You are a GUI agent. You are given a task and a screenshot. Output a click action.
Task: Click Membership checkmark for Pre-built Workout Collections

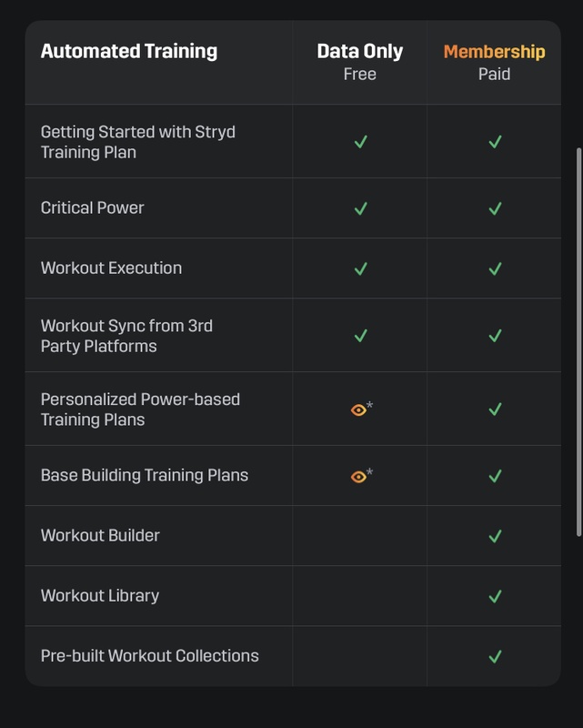[x=495, y=656]
